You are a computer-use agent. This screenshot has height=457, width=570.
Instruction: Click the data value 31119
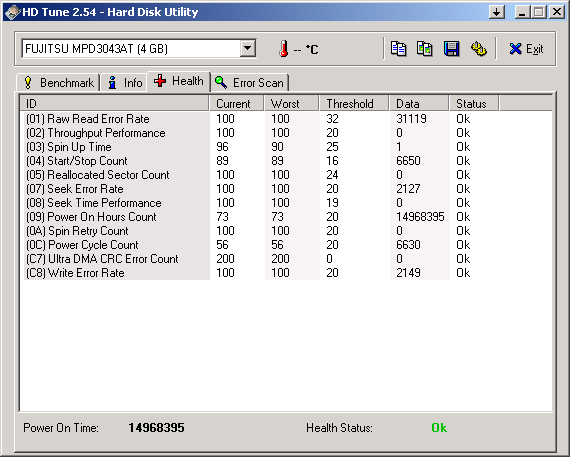[x=412, y=119]
